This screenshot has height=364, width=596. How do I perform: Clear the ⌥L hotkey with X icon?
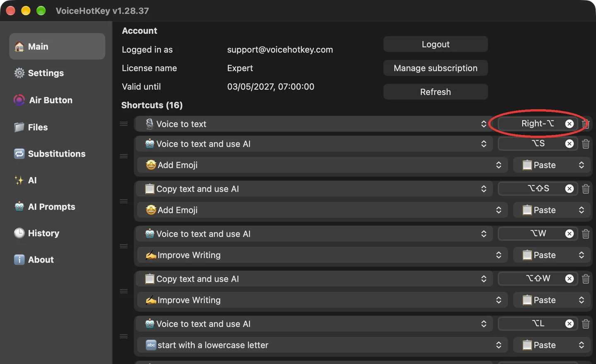click(x=570, y=323)
